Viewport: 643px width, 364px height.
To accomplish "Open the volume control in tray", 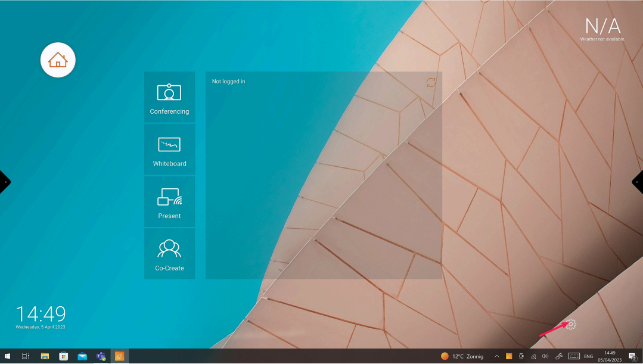I will click(545, 356).
